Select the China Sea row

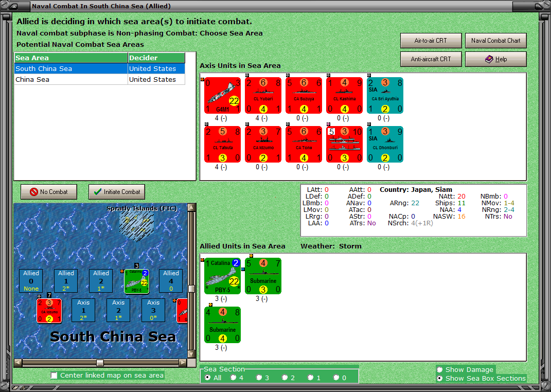coord(99,79)
